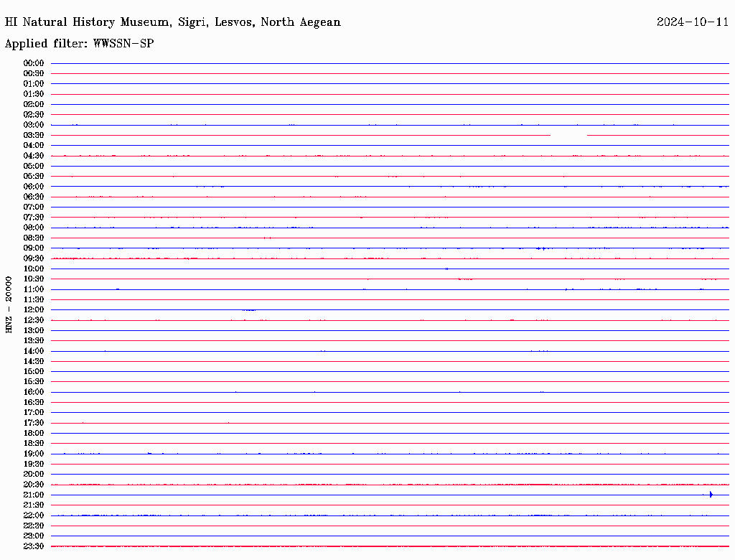Click the 14:00 time label
Viewport: 735px width, 560px height.
pyautogui.click(x=34, y=351)
